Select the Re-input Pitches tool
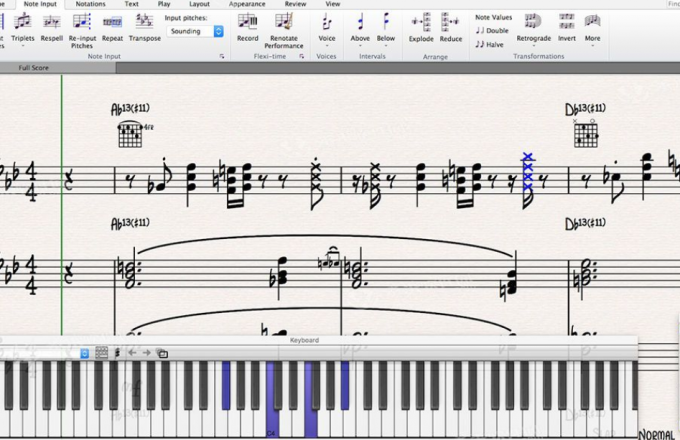 82,21
